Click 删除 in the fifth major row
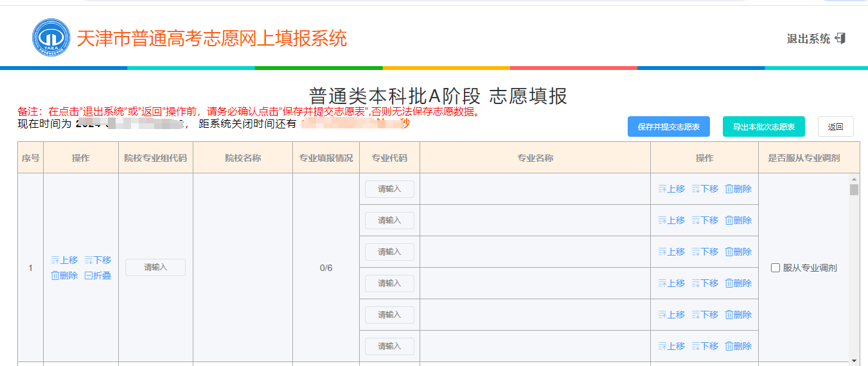 coord(738,315)
